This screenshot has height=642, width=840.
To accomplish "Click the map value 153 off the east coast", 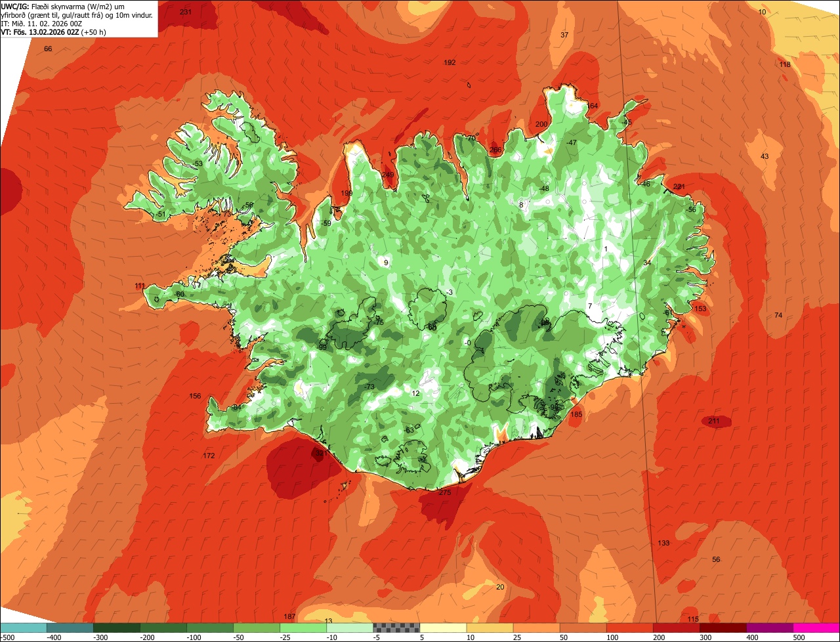I will click(700, 309).
